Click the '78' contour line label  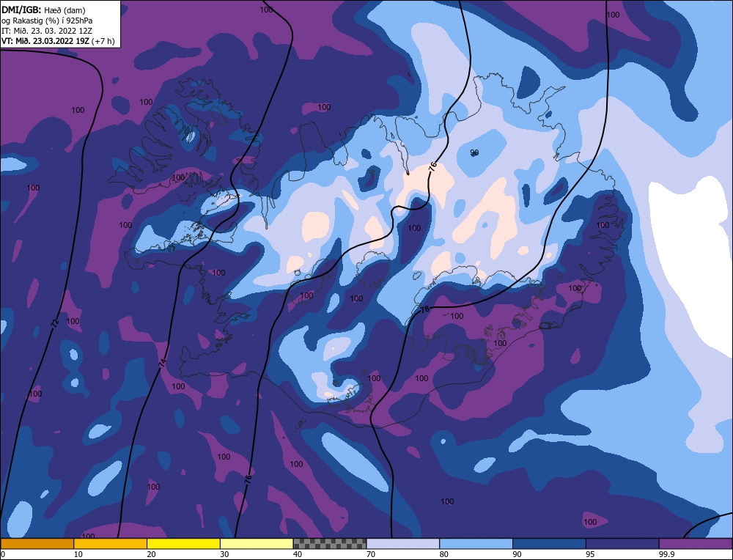pos(424,309)
